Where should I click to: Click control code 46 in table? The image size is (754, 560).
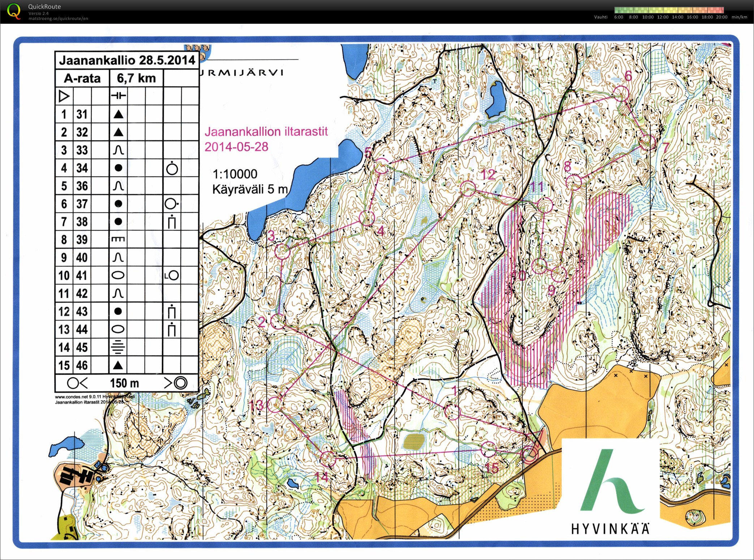click(x=82, y=365)
